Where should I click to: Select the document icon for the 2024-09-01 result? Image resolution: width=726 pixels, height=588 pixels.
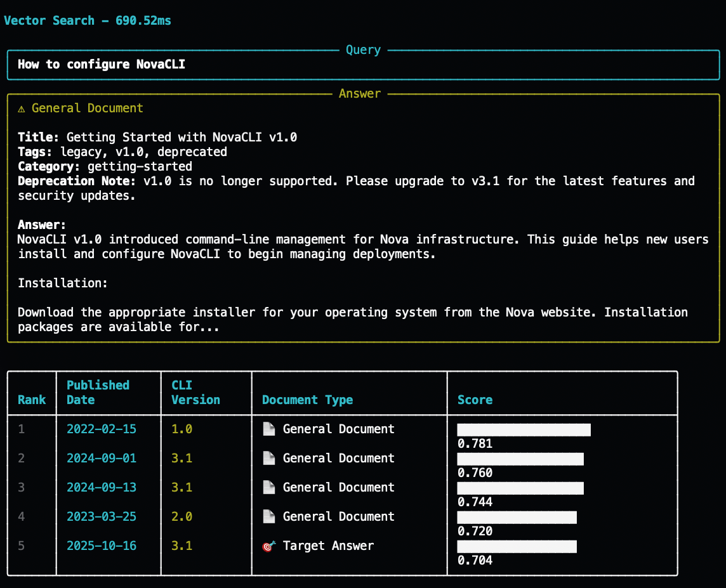[269, 459]
